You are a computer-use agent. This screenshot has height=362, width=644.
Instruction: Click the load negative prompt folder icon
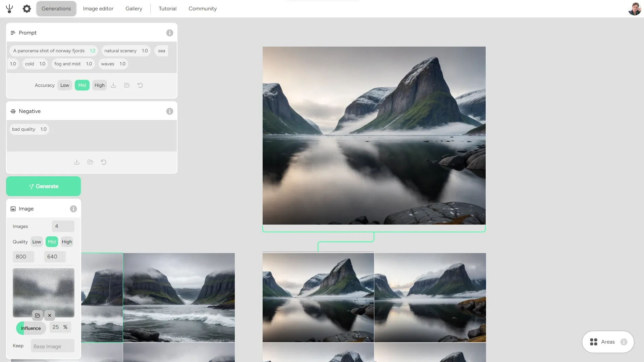pyautogui.click(x=90, y=162)
